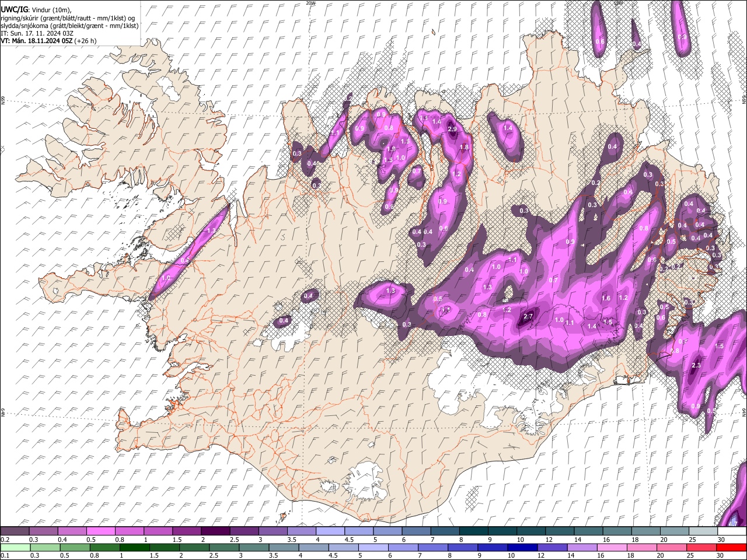747x560 pixels.
Task: Click the '0.1' label on the rain scale
Action: click(x=5, y=555)
